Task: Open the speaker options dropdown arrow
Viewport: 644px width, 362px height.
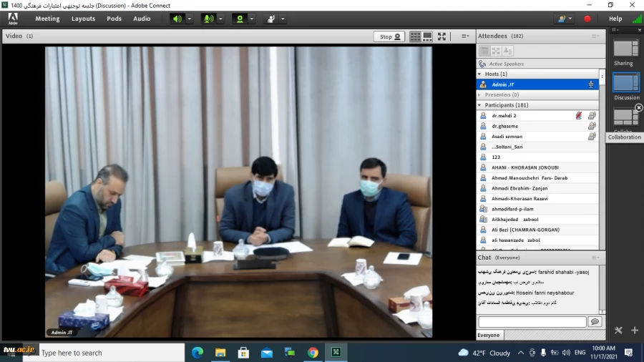Action: (190, 19)
